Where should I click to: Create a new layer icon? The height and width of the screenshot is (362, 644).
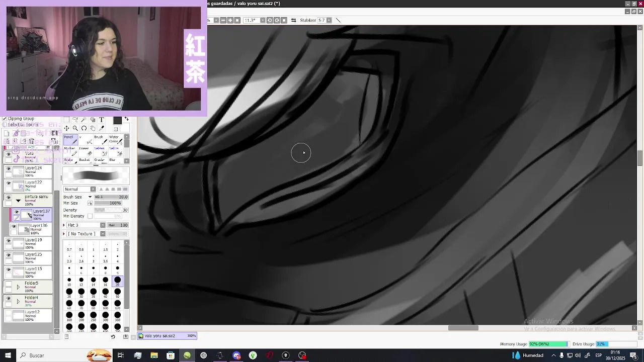7,133
